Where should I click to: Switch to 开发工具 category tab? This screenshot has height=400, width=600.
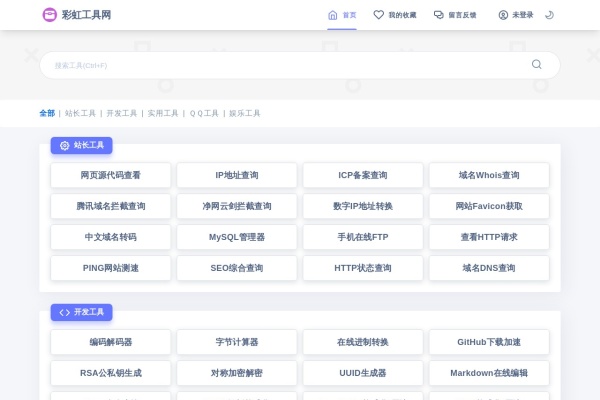(x=121, y=113)
